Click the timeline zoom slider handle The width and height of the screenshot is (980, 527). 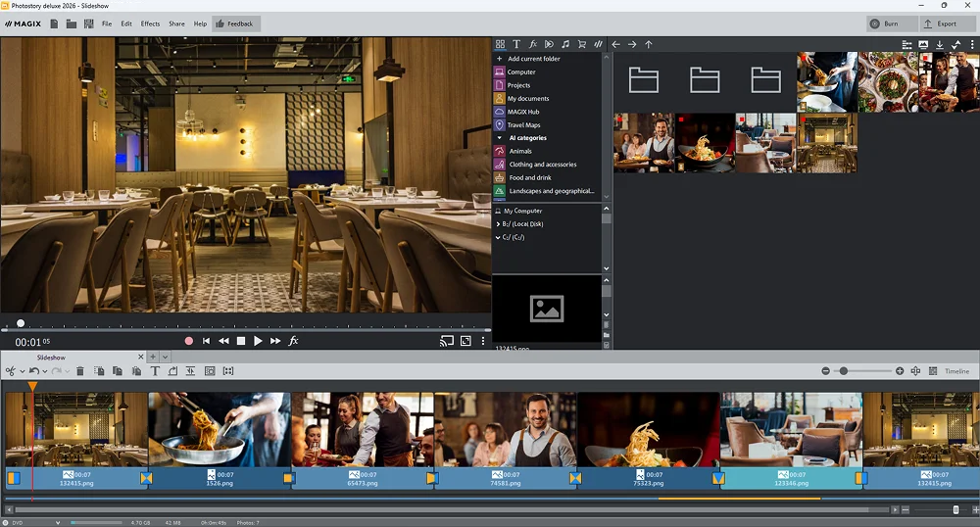click(x=843, y=371)
